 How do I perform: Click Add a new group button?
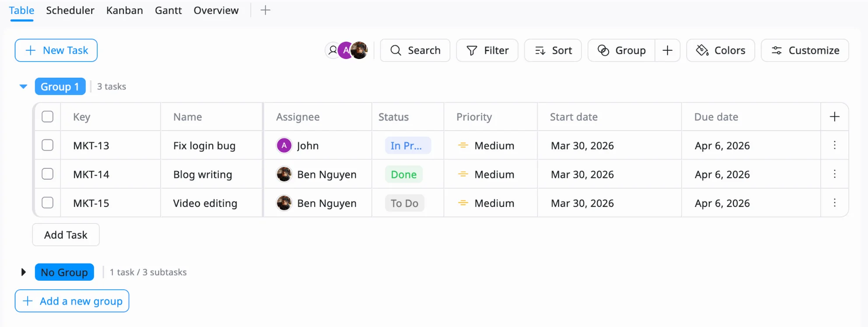[x=72, y=301]
